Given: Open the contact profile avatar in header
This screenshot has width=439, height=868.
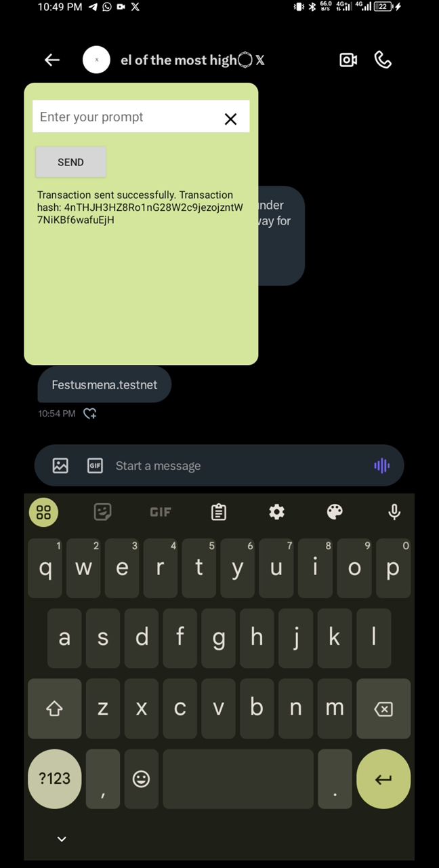Looking at the screenshot, I should pos(96,60).
